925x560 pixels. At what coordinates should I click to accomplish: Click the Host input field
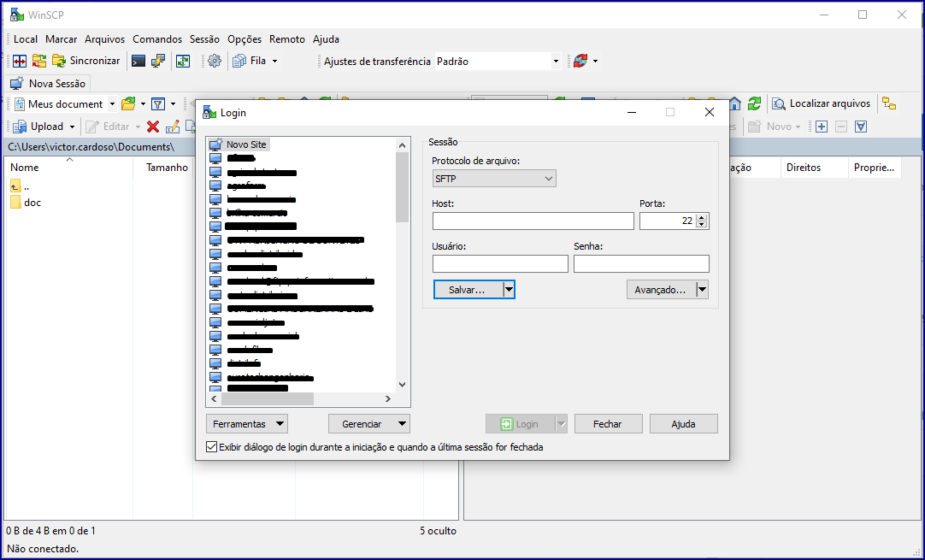point(533,221)
